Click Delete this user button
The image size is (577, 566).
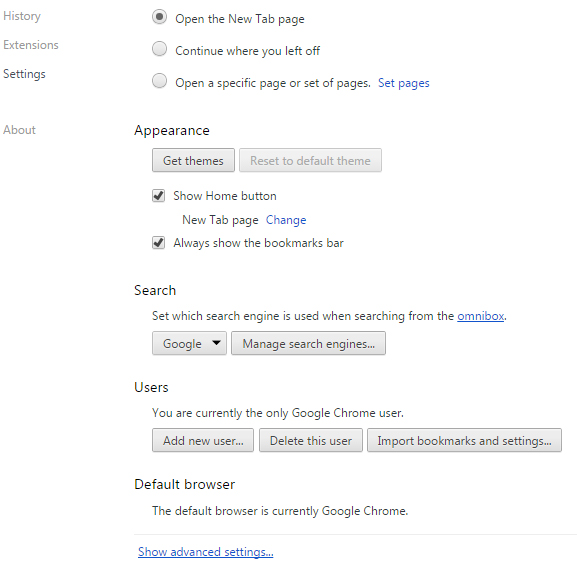coord(311,440)
